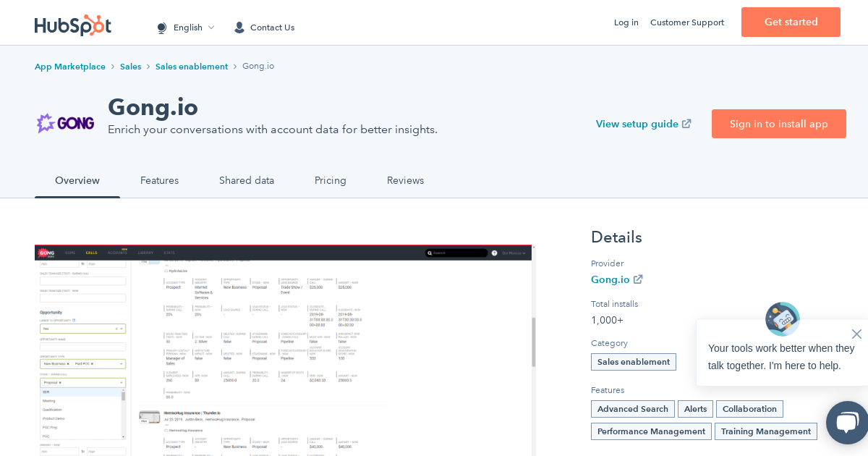Screen dimensions: 868x456
Task: Click the Gong.io app logo
Action: click(x=65, y=123)
